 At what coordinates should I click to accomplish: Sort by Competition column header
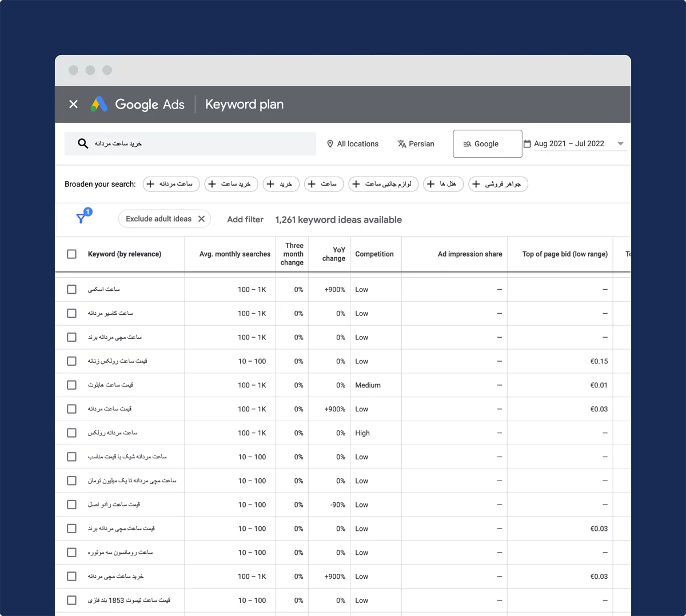point(374,254)
